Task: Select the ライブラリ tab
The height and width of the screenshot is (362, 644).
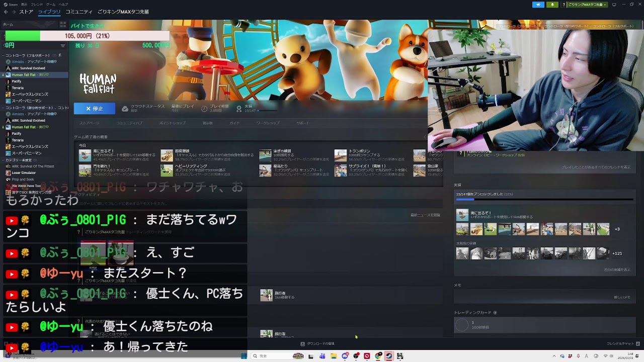Action: [x=49, y=12]
